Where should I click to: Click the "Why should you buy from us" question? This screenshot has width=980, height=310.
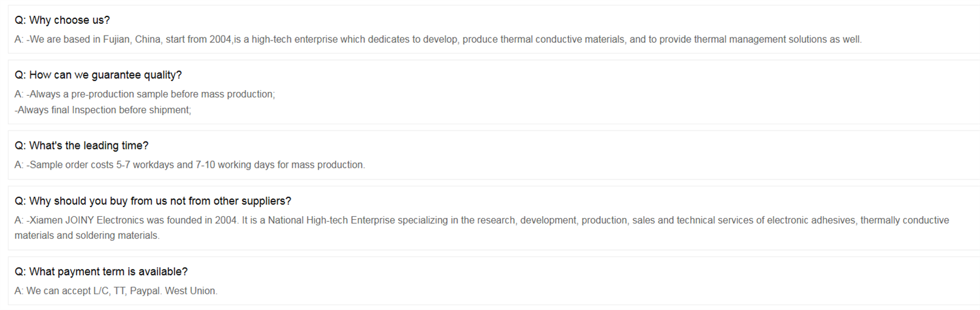[153, 201]
